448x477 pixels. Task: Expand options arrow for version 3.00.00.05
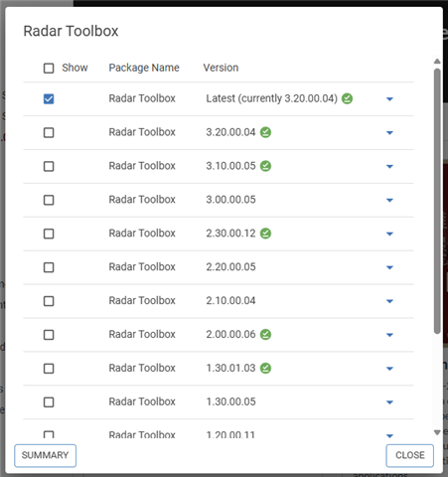coord(389,201)
